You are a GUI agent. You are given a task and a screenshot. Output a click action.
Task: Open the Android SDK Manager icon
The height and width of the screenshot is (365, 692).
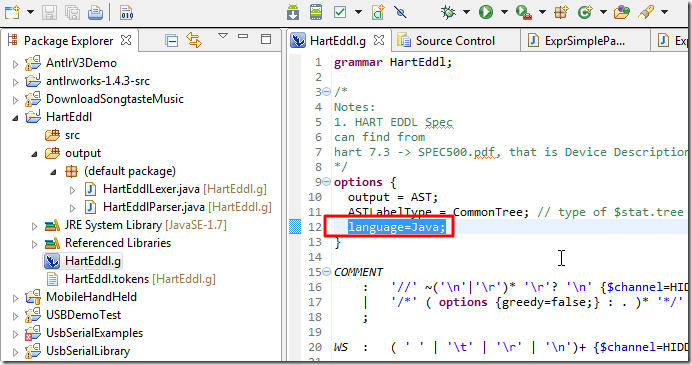point(293,12)
